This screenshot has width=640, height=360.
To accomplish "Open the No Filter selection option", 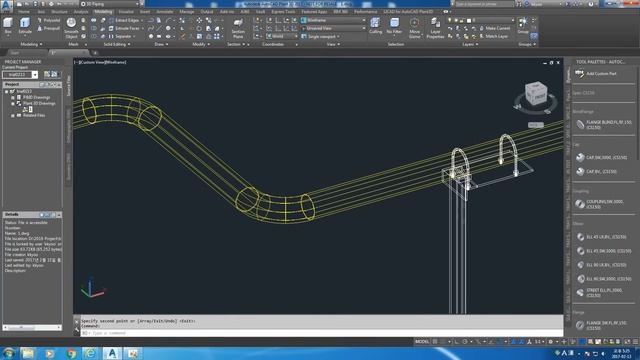I will 394,26.
